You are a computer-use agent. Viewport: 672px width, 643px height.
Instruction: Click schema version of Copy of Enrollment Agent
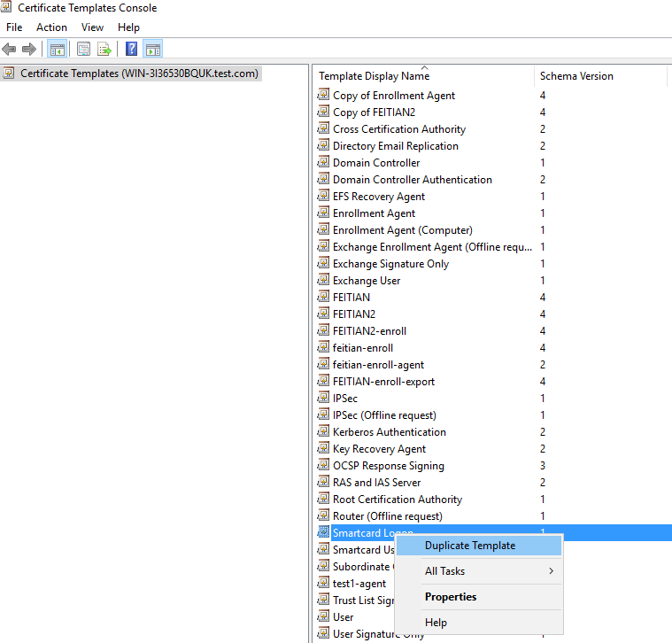(x=543, y=95)
